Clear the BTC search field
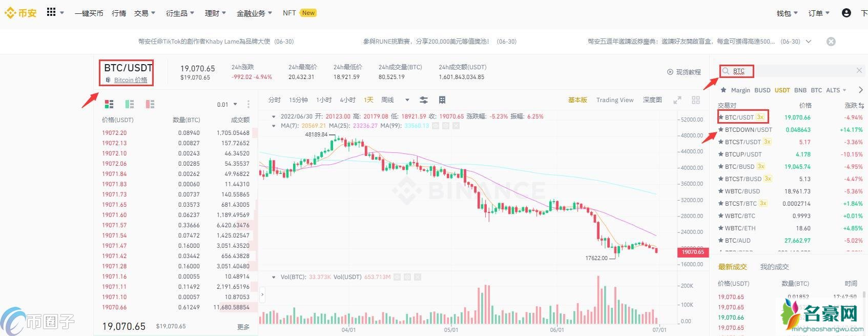This screenshot has height=336, width=868. click(x=859, y=70)
